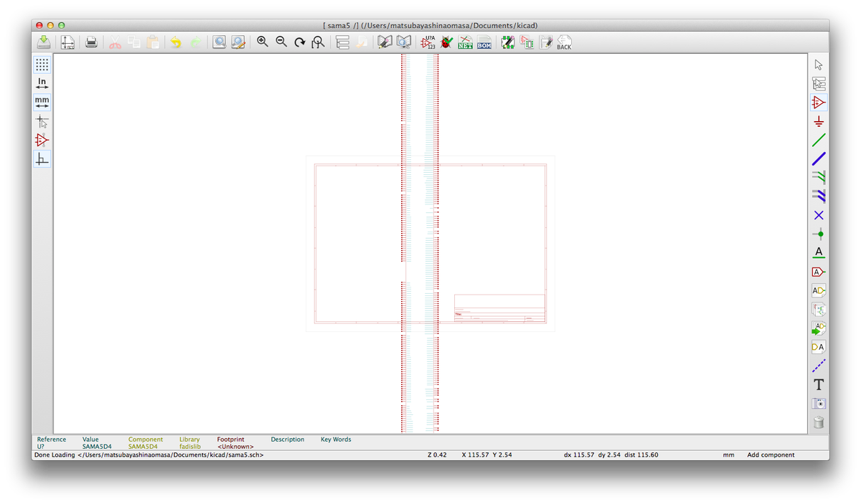Click 'Add component' status text
This screenshot has height=504, width=861.
(x=771, y=455)
